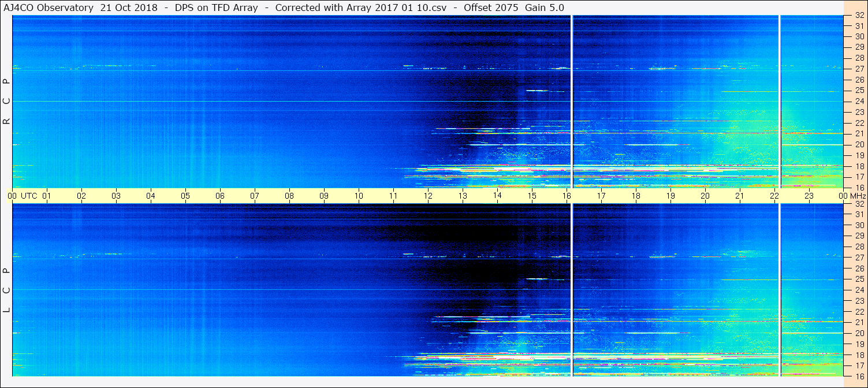Click the 30 MHz label of RCP panel
The image size is (868, 388).
pos(859,36)
